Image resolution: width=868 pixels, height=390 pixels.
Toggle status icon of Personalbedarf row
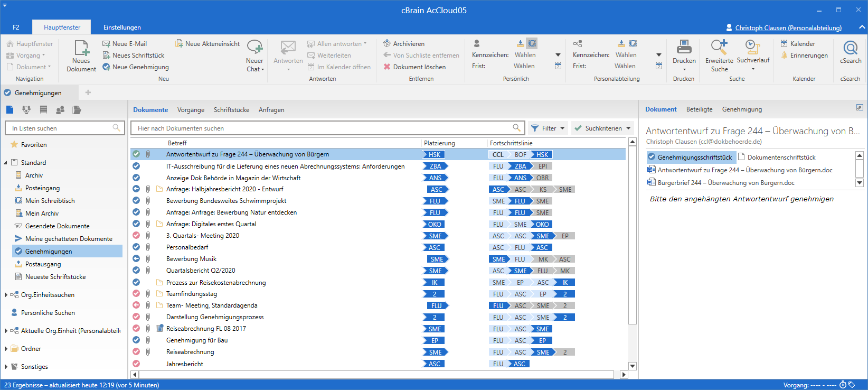(x=136, y=247)
